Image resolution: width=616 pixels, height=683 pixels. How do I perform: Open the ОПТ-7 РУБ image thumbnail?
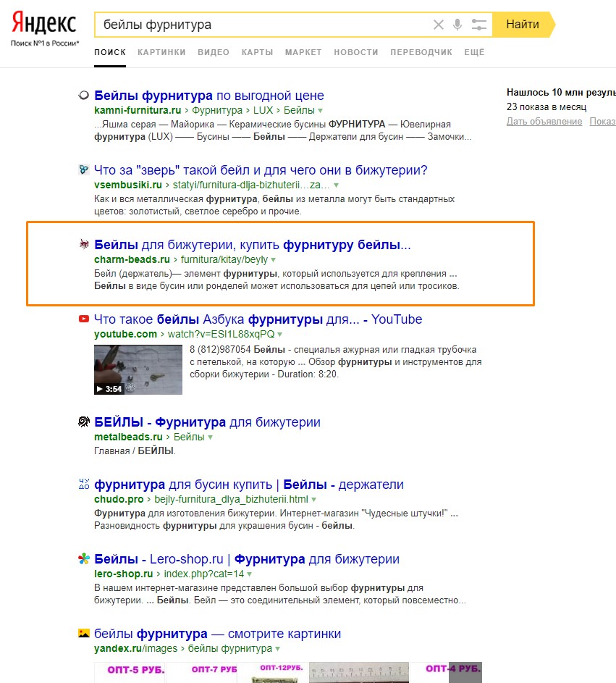(x=203, y=672)
